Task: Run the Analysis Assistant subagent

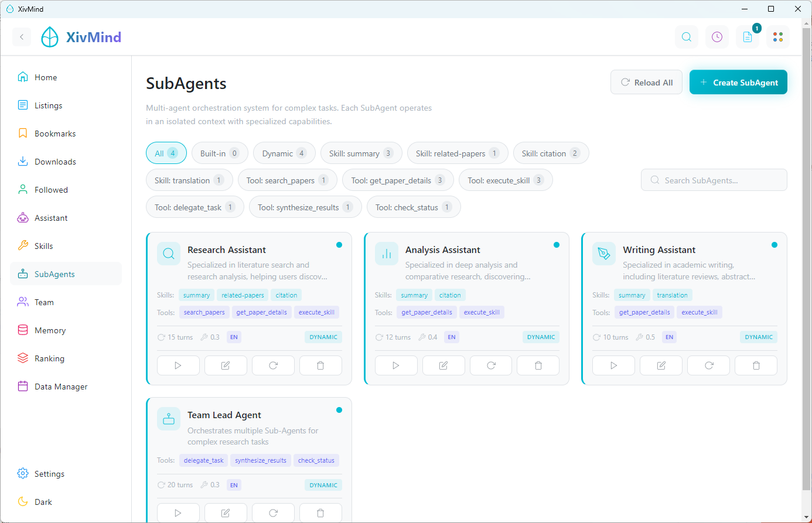Action: (396, 365)
